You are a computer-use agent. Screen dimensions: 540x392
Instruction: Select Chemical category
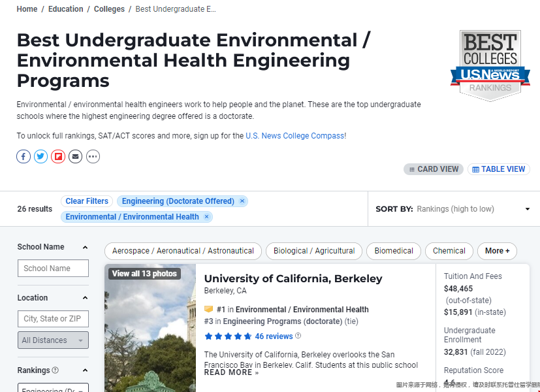coord(449,251)
